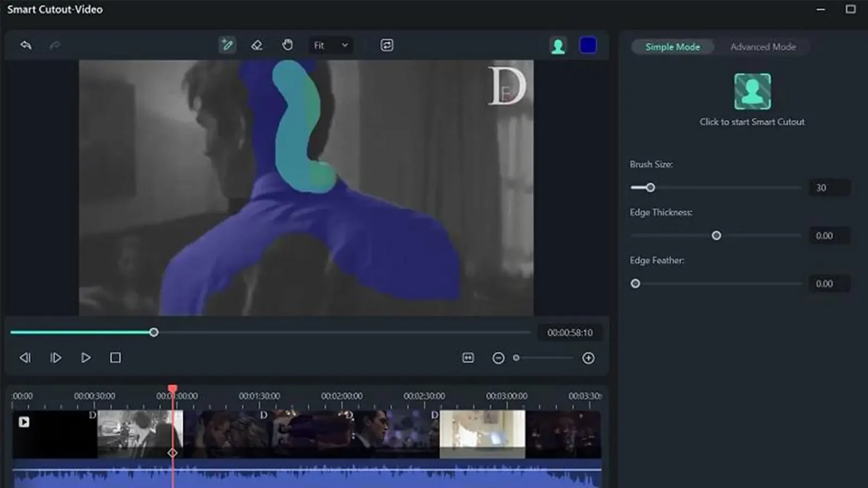
Task: Click the audio waveform track
Action: tap(307, 474)
